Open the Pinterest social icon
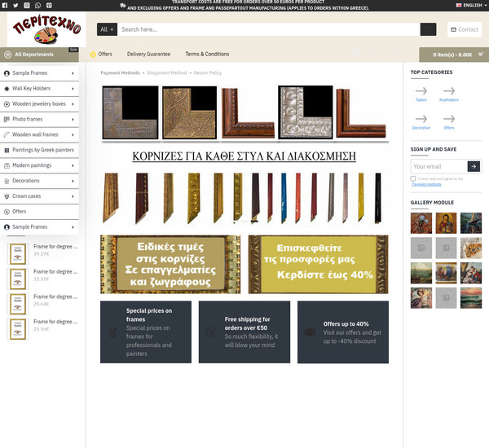The width and height of the screenshot is (489, 448). coord(49,6)
